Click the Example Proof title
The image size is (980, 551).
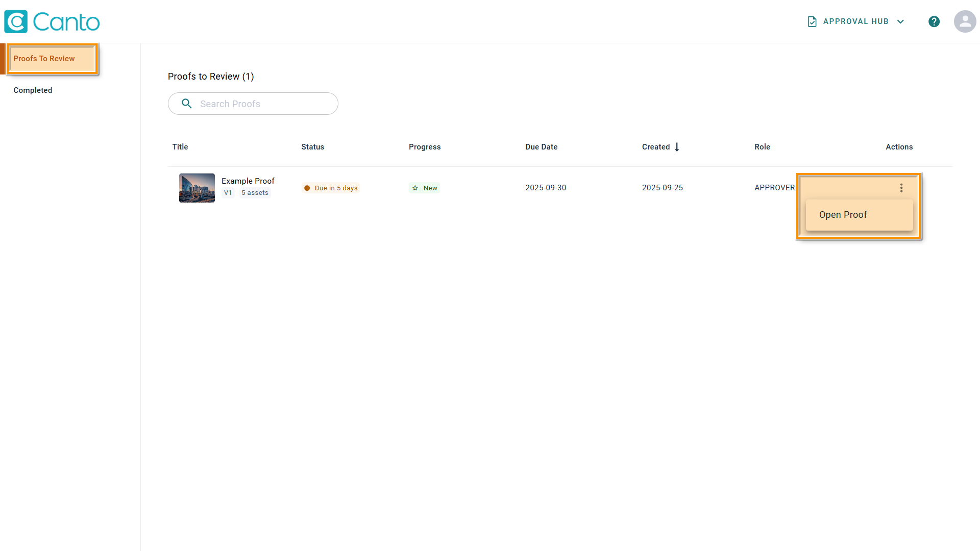[x=248, y=181]
